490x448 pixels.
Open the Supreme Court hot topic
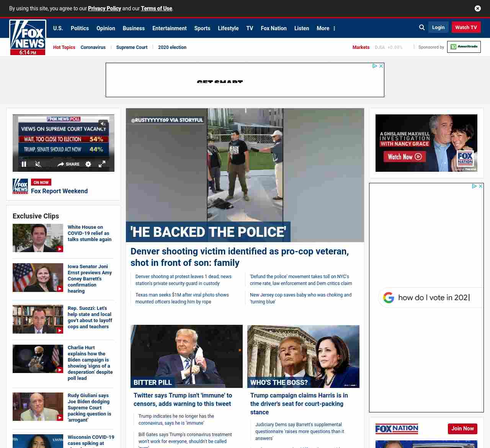132,47
